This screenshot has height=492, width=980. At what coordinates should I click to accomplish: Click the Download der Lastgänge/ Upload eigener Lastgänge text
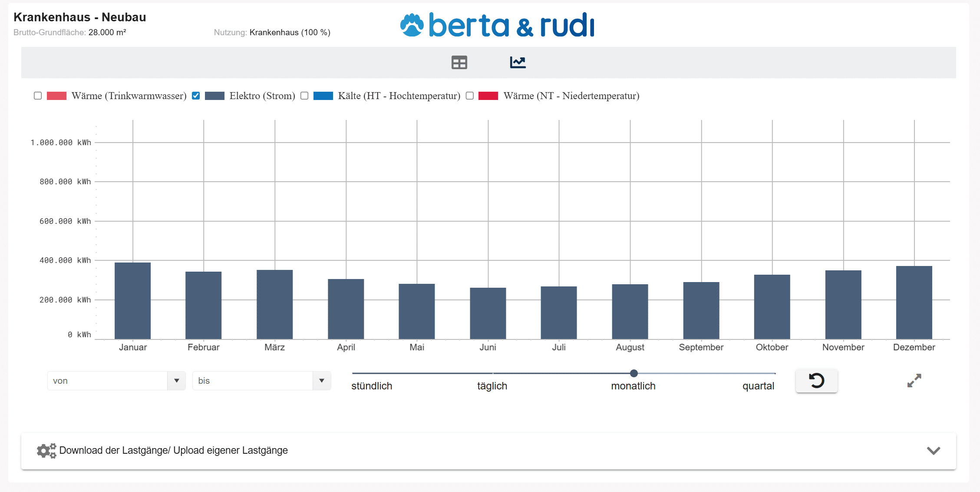pos(174,450)
